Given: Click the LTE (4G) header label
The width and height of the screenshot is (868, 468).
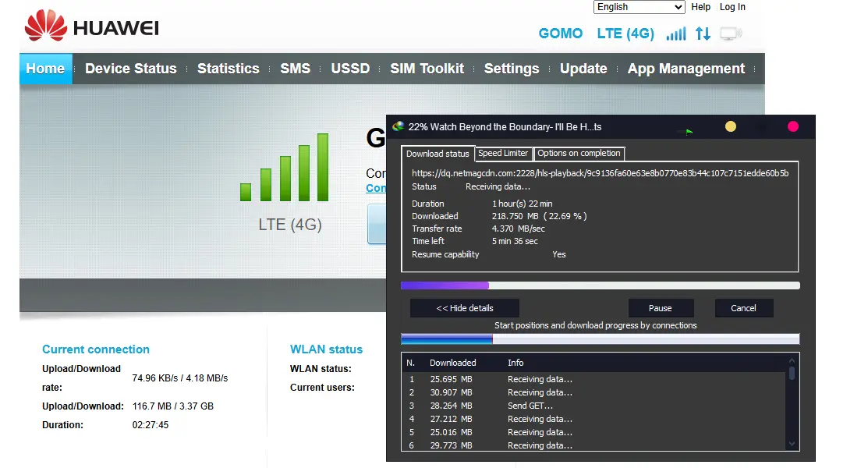Looking at the screenshot, I should (625, 34).
